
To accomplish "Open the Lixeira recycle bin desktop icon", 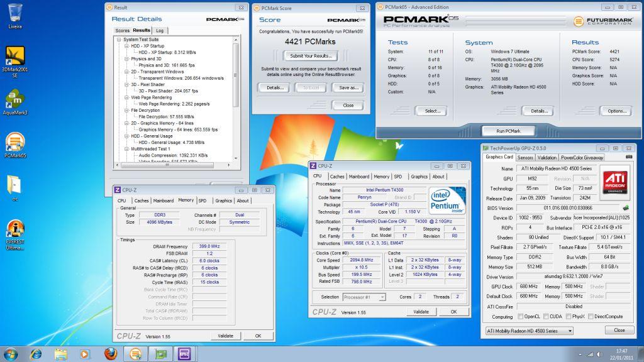I will (x=15, y=16).
